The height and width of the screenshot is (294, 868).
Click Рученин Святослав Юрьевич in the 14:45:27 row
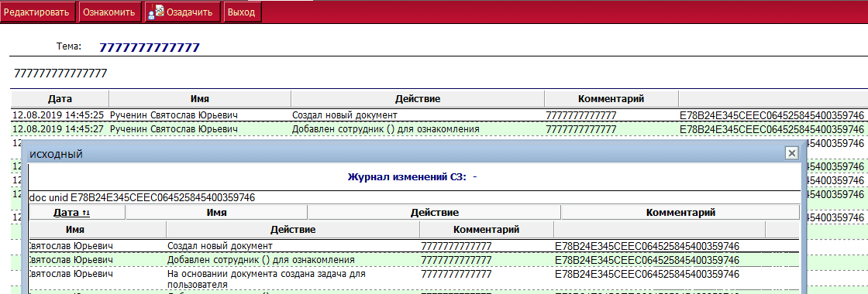click(174, 129)
